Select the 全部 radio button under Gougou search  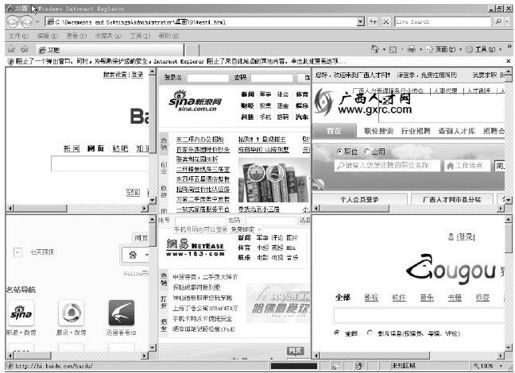click(337, 333)
